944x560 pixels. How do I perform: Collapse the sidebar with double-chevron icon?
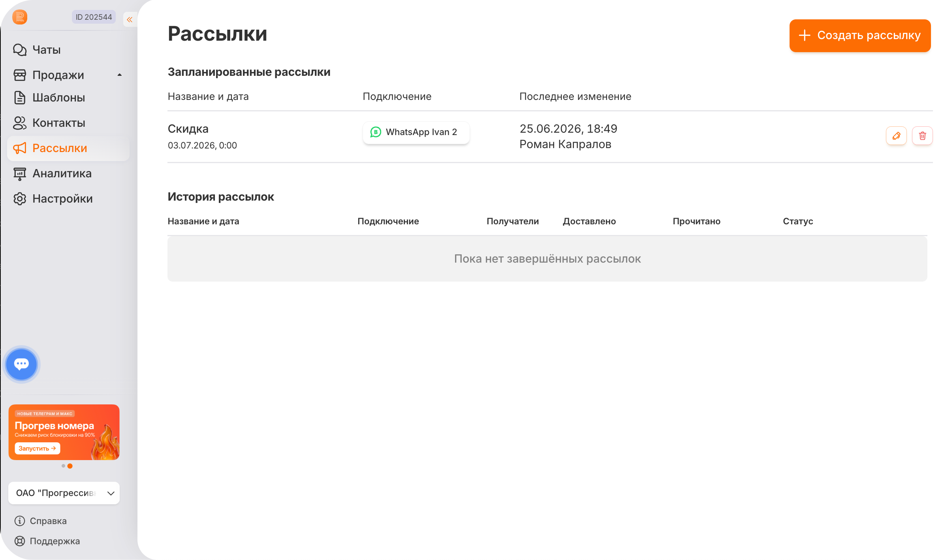130,19
